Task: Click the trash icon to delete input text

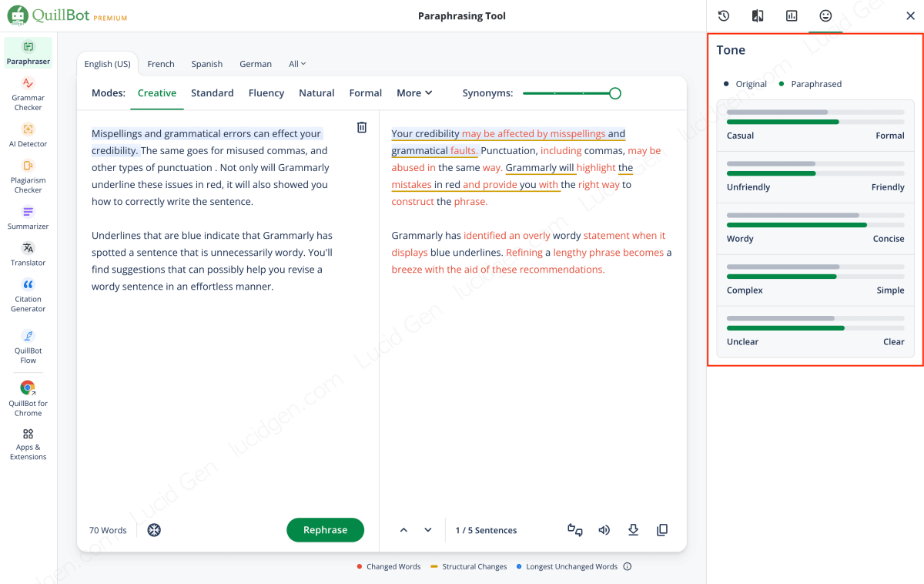Action: coord(362,128)
